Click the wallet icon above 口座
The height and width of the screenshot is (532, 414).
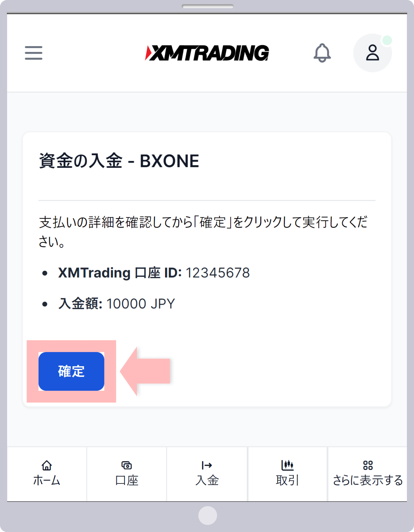pos(127,465)
